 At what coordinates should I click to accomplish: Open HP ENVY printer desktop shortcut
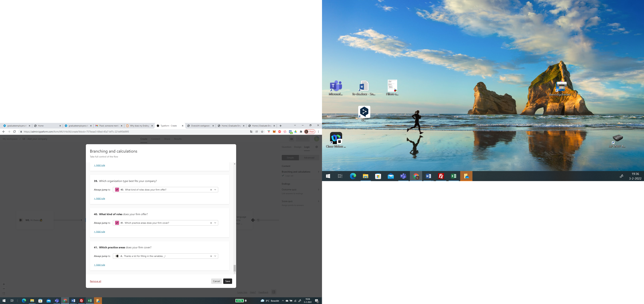(x=617, y=141)
